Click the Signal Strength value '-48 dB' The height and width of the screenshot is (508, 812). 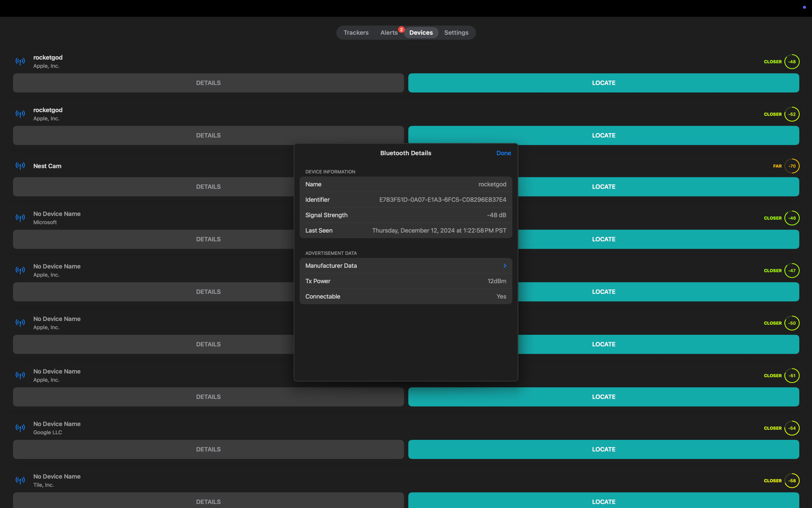[497, 215]
